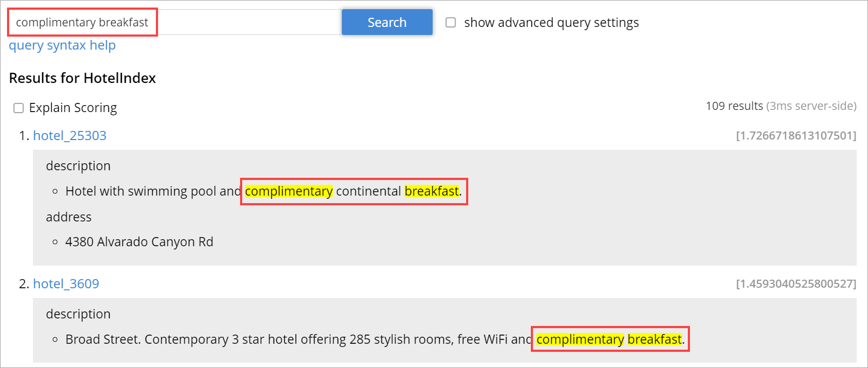868x368 pixels.
Task: Click highlighted 'breakfast' in hotel_25303 description
Action: click(x=432, y=191)
